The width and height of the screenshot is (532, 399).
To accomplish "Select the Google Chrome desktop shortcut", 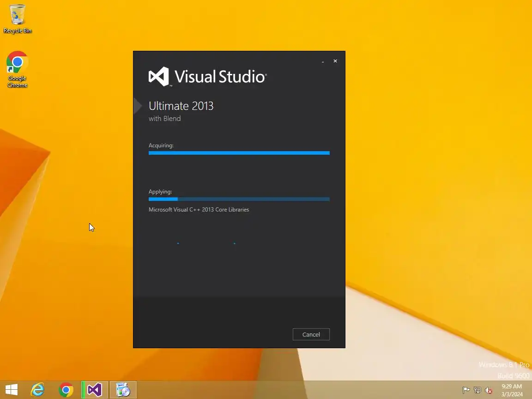I will pos(17,70).
